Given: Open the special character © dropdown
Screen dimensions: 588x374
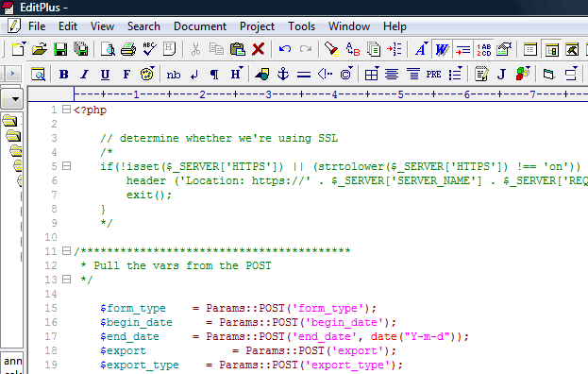Looking at the screenshot, I should (346, 74).
